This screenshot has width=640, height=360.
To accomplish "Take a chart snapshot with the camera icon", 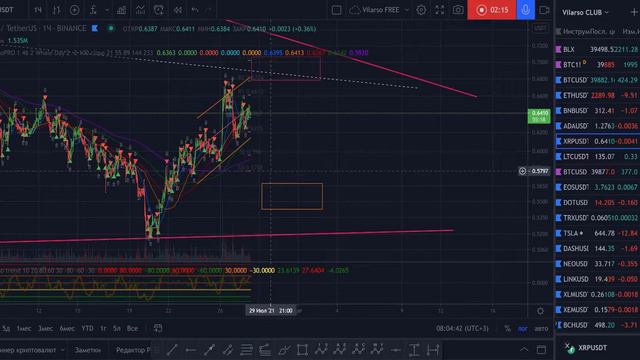I will pos(458,10).
